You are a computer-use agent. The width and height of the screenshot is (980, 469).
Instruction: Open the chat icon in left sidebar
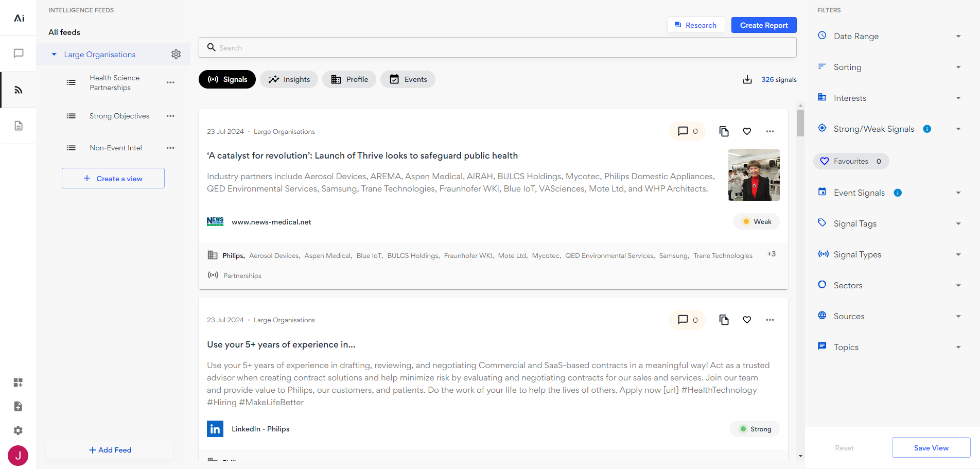(x=19, y=54)
